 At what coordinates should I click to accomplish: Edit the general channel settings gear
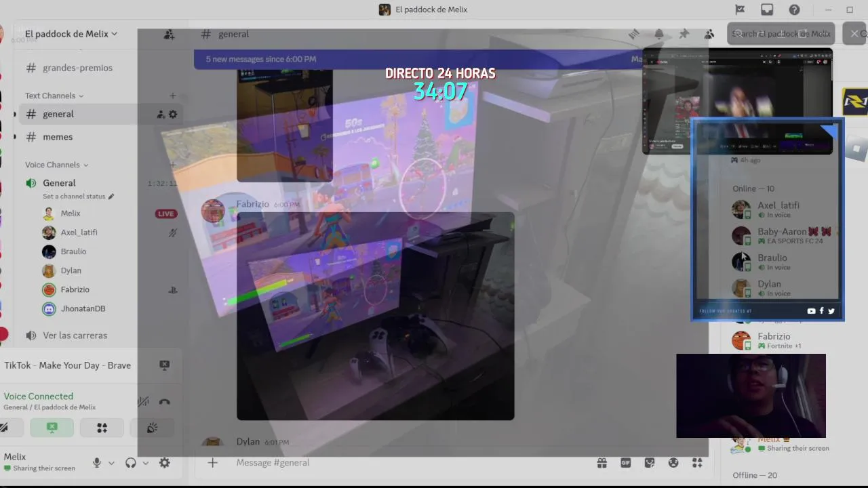tap(173, 115)
